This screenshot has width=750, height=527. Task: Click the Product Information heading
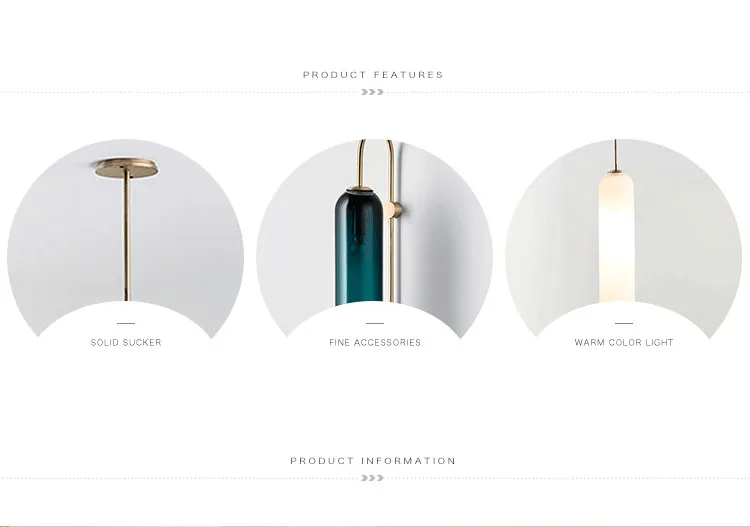tap(373, 461)
